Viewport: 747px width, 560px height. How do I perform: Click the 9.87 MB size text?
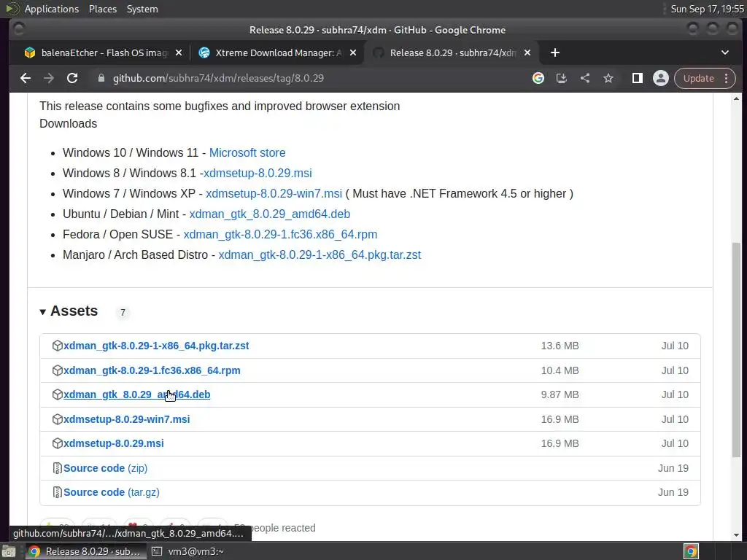[560, 394]
